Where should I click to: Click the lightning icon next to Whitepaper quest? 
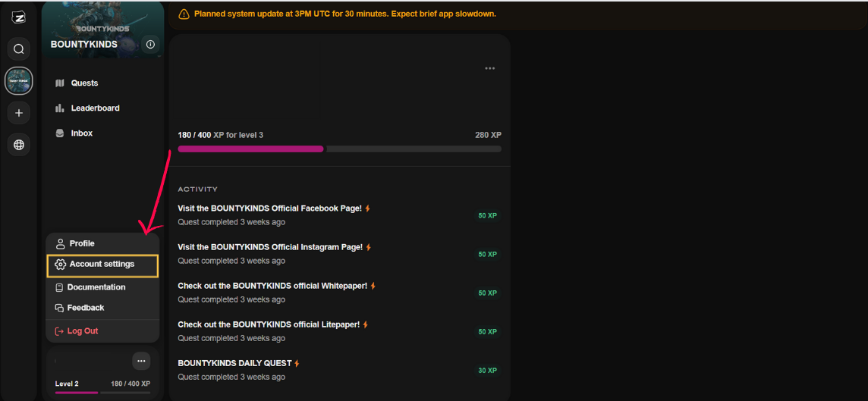[x=373, y=286]
